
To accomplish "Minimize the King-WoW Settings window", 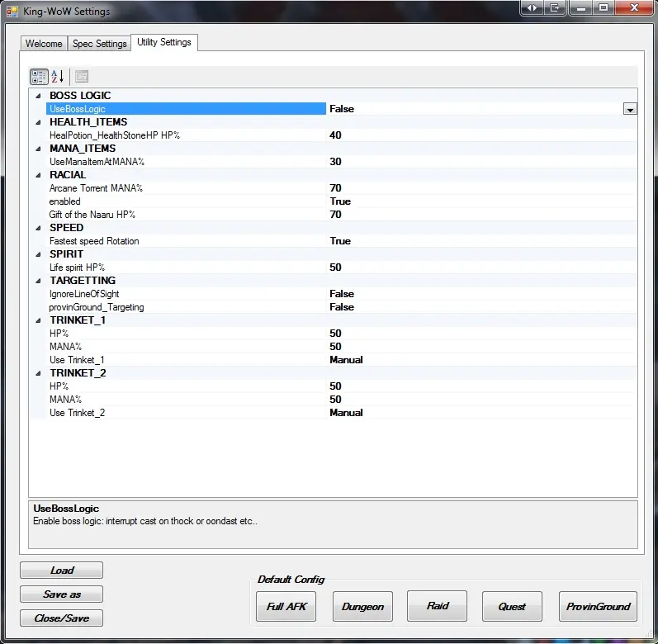I will (580, 8).
